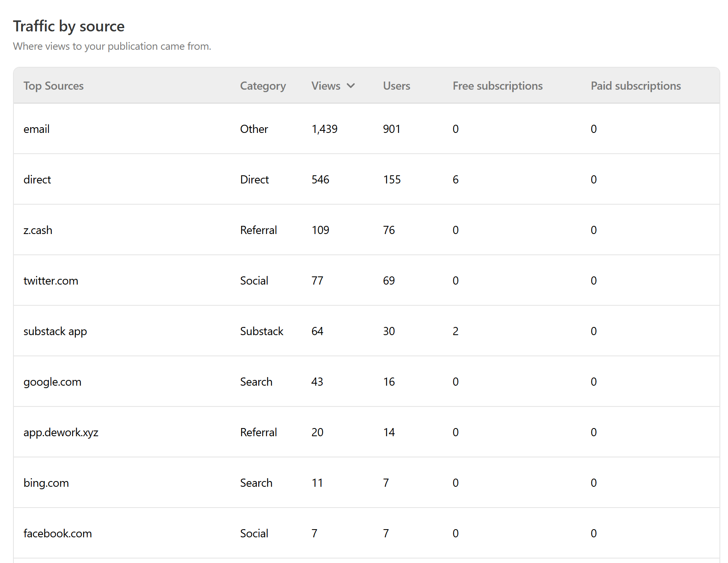The width and height of the screenshot is (728, 563).
Task: Click the 77 views value for twitter.com
Action: pyautogui.click(x=317, y=280)
